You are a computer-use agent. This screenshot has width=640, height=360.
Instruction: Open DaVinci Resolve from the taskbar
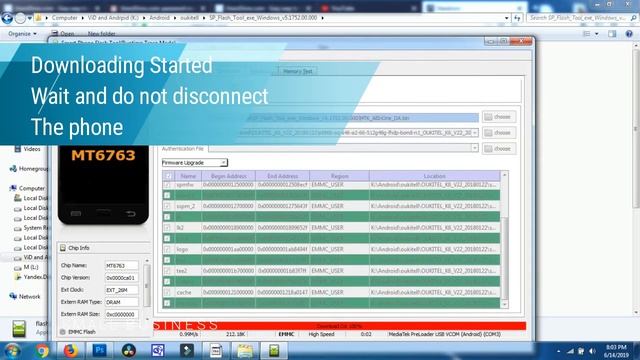click(x=129, y=351)
